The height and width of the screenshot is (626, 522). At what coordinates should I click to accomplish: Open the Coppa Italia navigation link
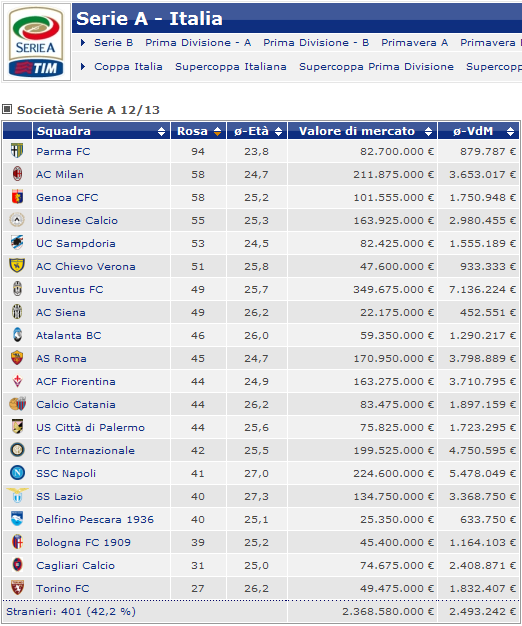click(x=128, y=67)
